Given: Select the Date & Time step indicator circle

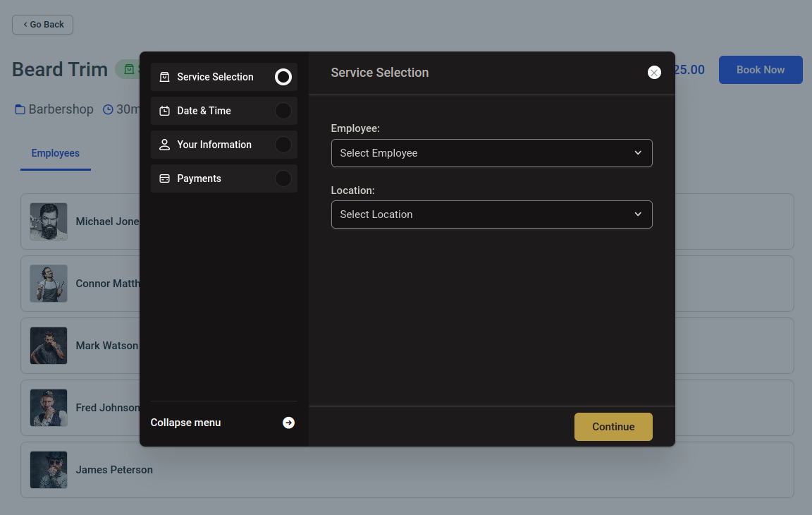Looking at the screenshot, I should tap(283, 111).
